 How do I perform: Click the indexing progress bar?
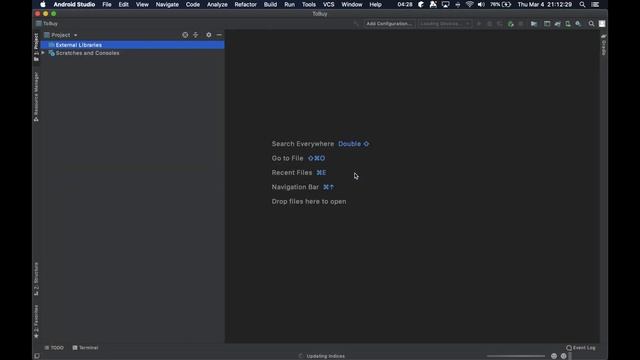(x=516, y=356)
